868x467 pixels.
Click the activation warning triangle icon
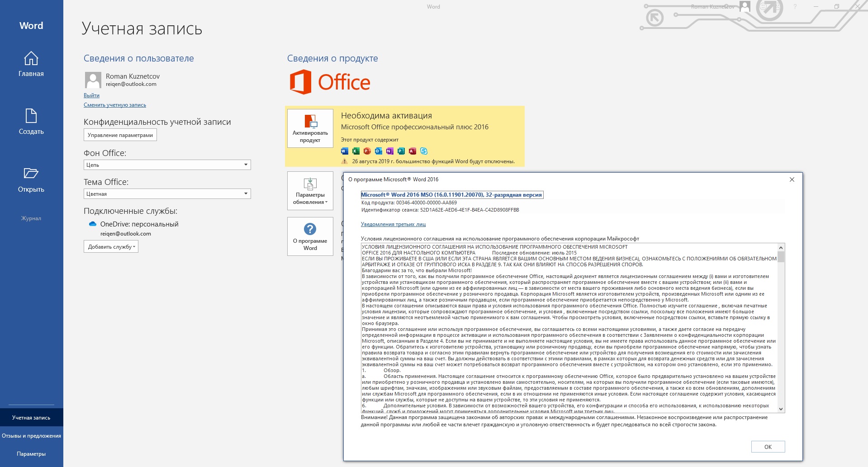tap(345, 161)
